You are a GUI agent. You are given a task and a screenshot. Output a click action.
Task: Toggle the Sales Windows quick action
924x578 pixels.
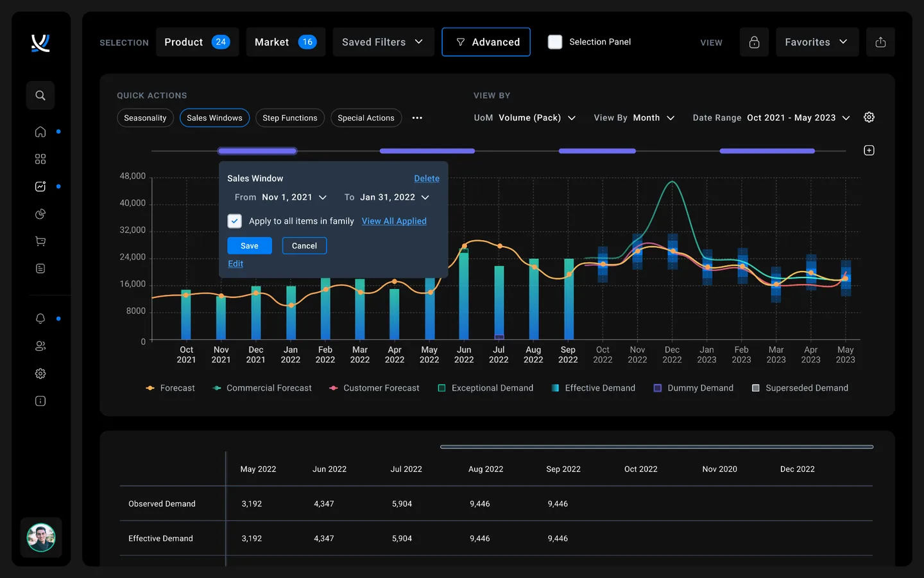[214, 118]
